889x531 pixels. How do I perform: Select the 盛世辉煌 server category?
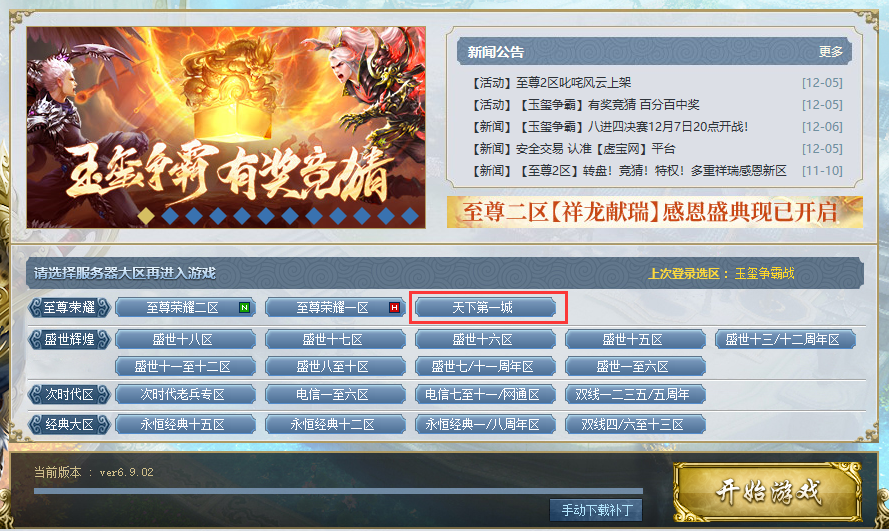69,339
